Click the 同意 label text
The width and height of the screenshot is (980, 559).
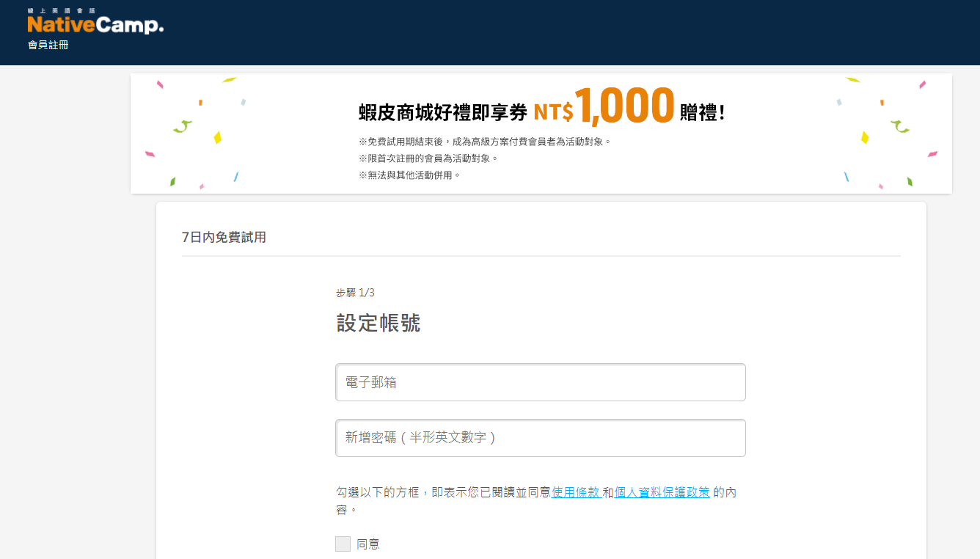click(x=368, y=544)
